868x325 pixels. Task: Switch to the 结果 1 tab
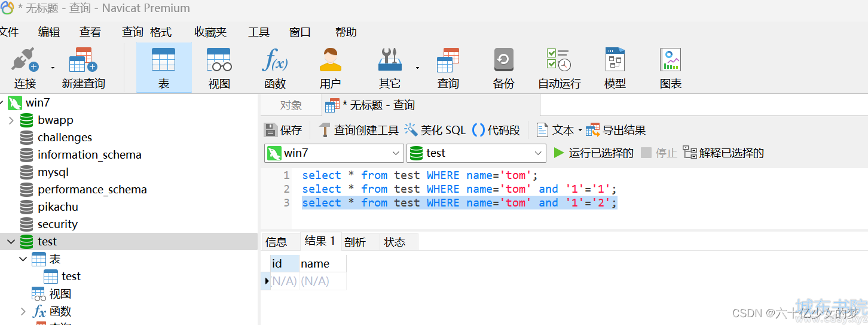click(x=320, y=241)
